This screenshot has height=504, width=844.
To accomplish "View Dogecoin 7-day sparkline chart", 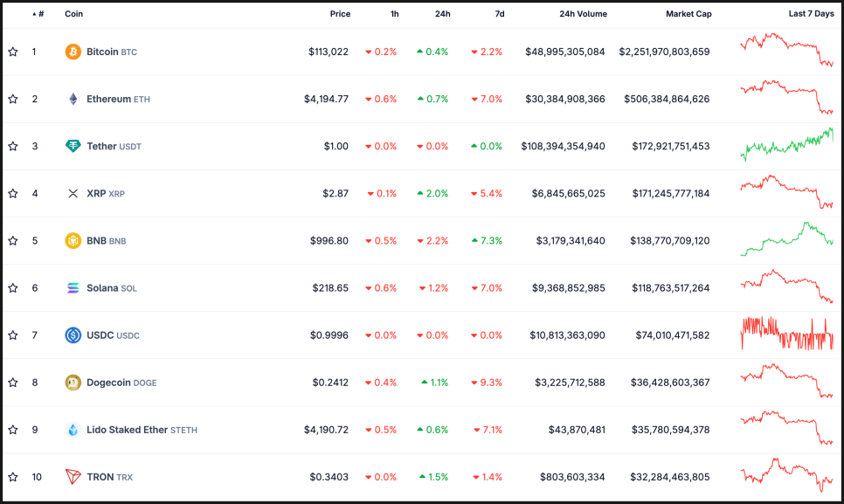I will [787, 381].
